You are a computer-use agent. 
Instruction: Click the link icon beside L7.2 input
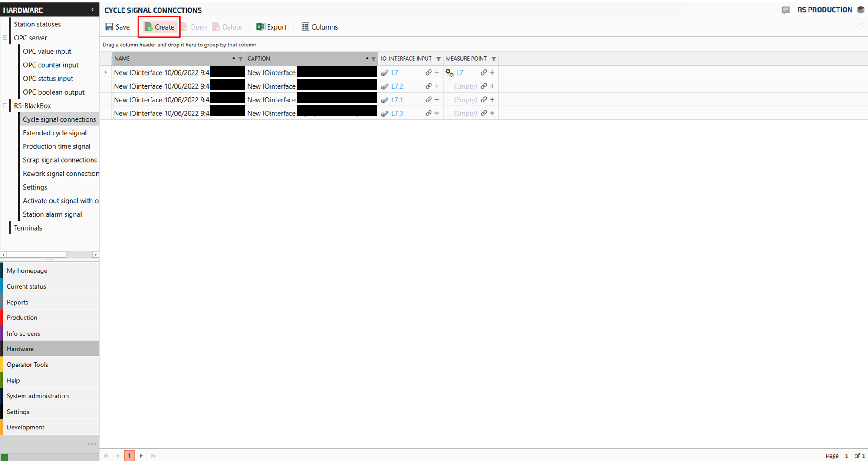428,86
